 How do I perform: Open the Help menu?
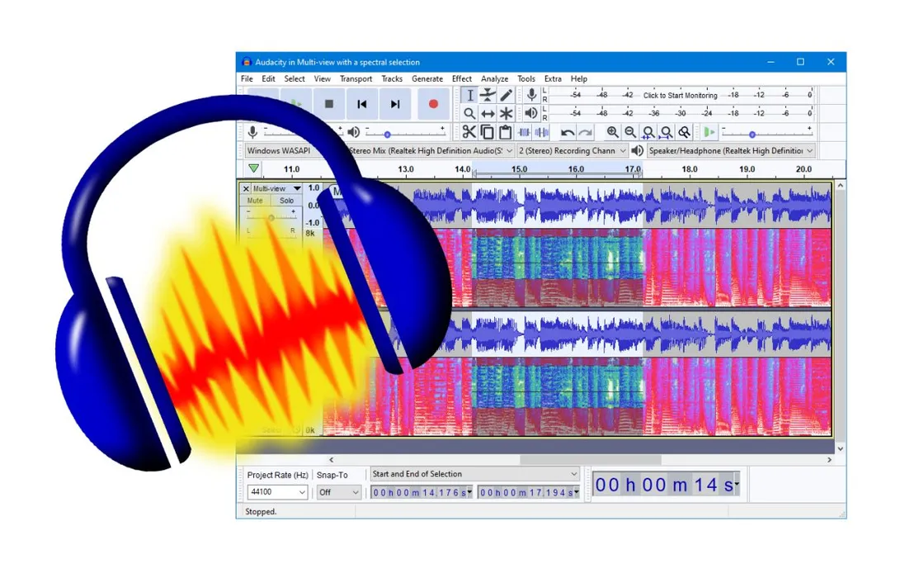coord(578,78)
